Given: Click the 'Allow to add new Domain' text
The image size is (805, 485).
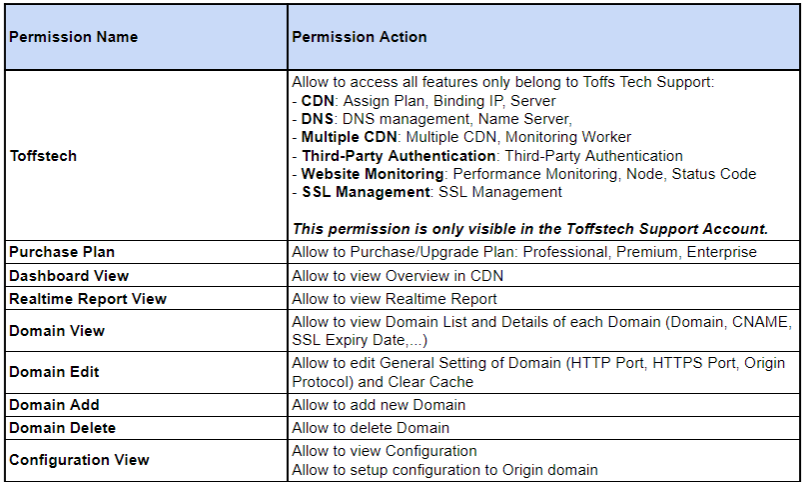Looking at the screenshot, I should coord(378,405).
